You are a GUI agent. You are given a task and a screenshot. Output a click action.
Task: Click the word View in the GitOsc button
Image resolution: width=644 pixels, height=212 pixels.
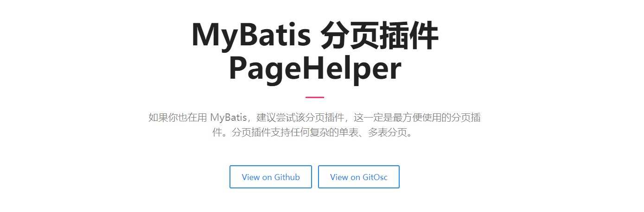[339, 177]
